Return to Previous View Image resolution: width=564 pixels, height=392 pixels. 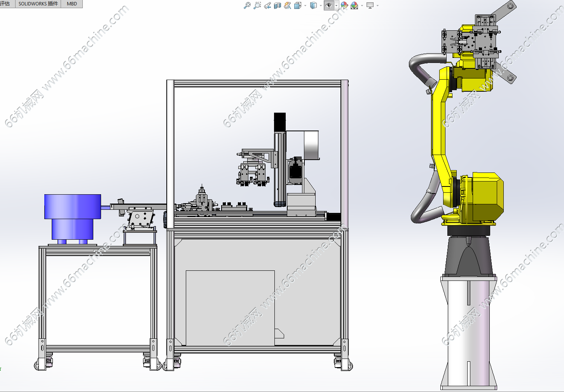click(x=267, y=5)
